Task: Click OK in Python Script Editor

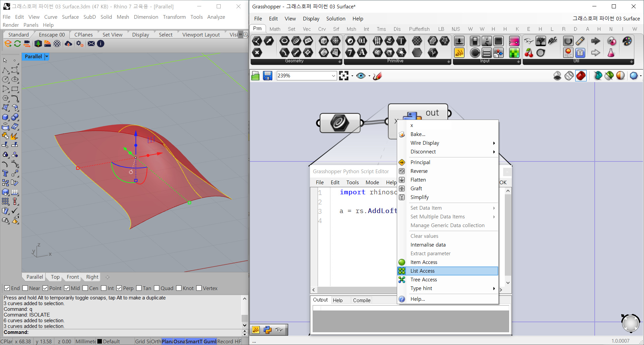Action: click(x=503, y=183)
